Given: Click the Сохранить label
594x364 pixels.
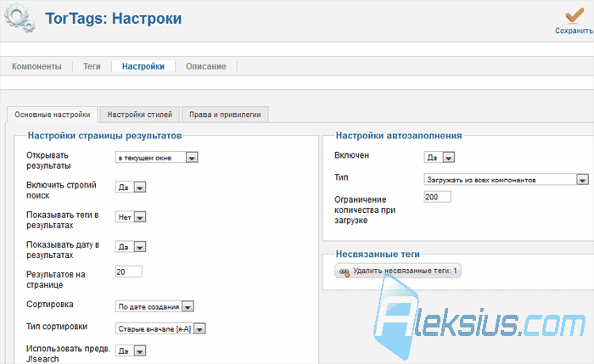Looking at the screenshot, I should tap(574, 31).
